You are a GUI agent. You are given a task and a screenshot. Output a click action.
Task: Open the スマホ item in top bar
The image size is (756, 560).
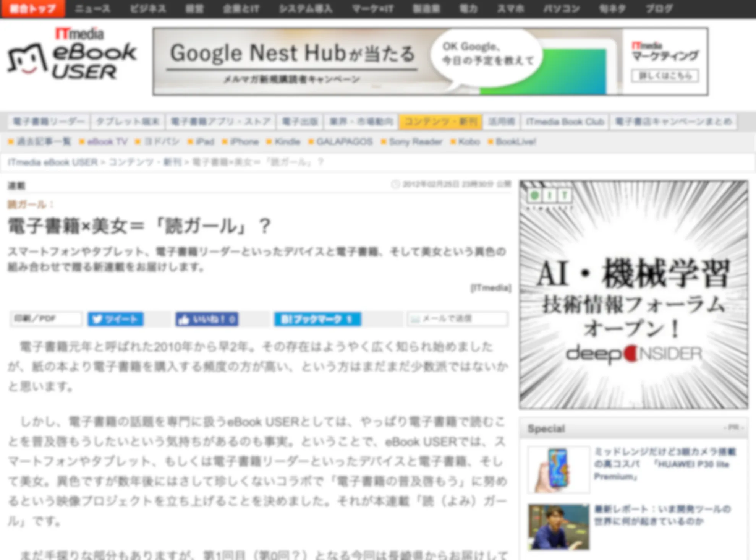coord(510,8)
